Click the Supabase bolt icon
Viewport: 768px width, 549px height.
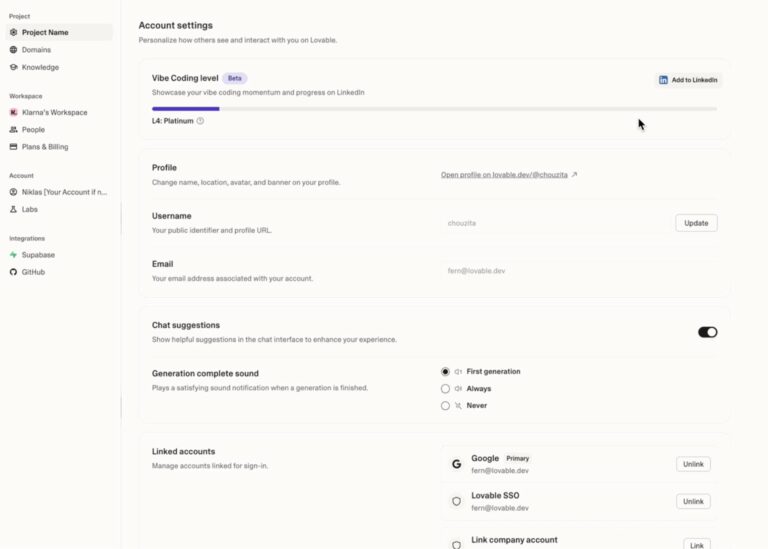pos(13,255)
